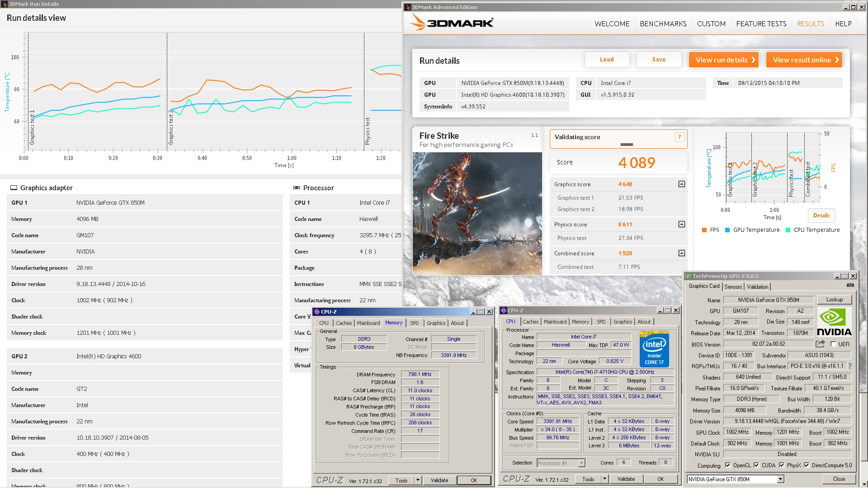The image size is (868, 488).
Task: Click the blue GPU Temperature legend swatch
Action: coord(727,230)
